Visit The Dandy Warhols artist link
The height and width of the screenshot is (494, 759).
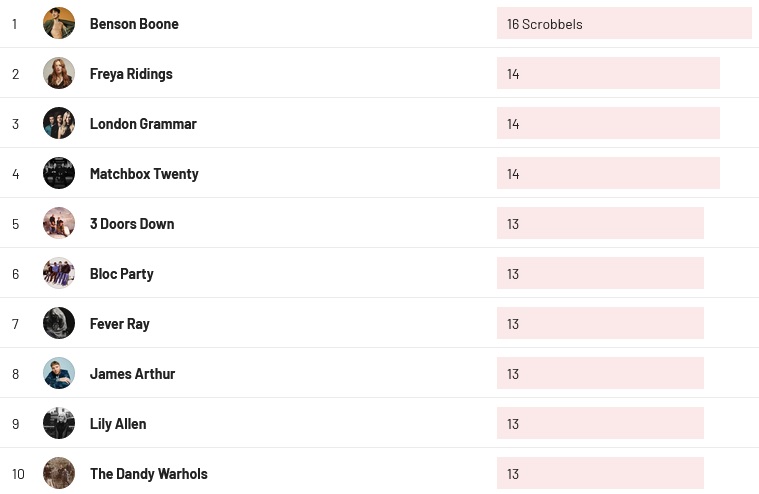149,474
